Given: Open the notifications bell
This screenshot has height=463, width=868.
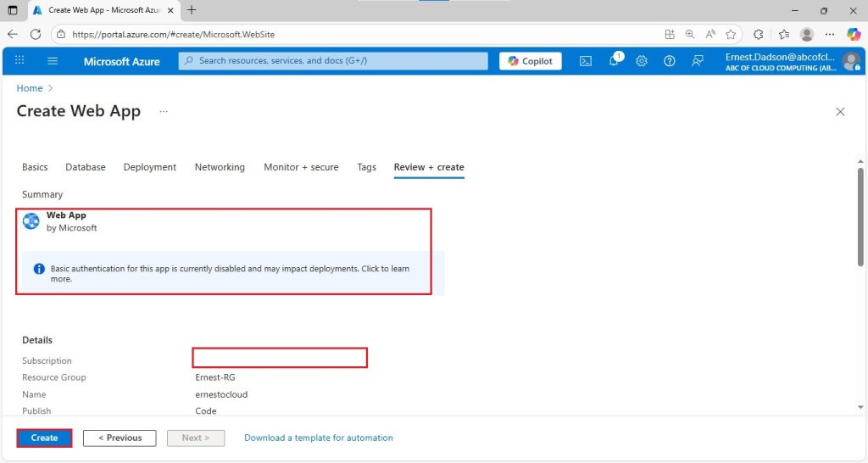Looking at the screenshot, I should pyautogui.click(x=615, y=60).
